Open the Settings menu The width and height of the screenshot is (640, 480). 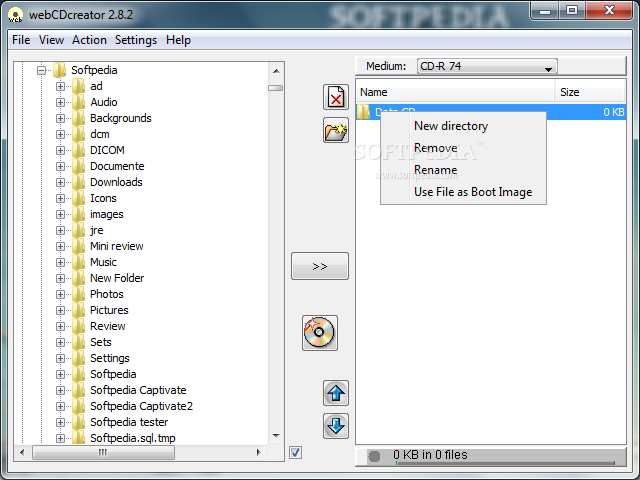136,40
